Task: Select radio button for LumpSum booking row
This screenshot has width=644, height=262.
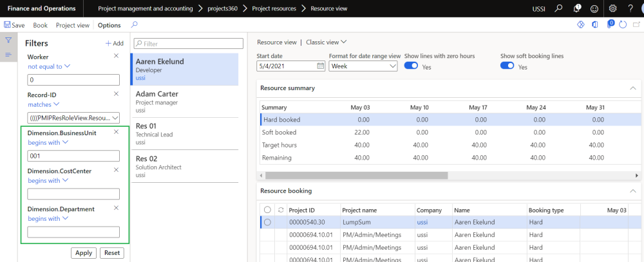Action: (267, 222)
